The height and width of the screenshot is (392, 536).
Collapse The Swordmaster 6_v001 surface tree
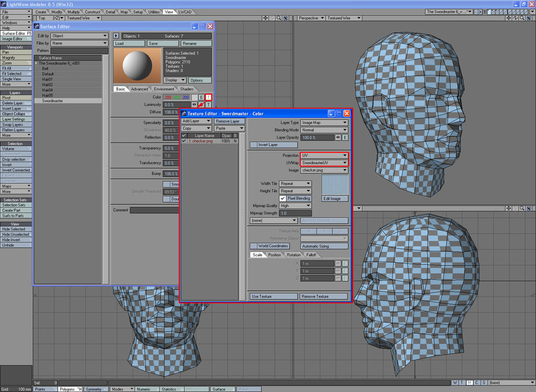[37, 63]
